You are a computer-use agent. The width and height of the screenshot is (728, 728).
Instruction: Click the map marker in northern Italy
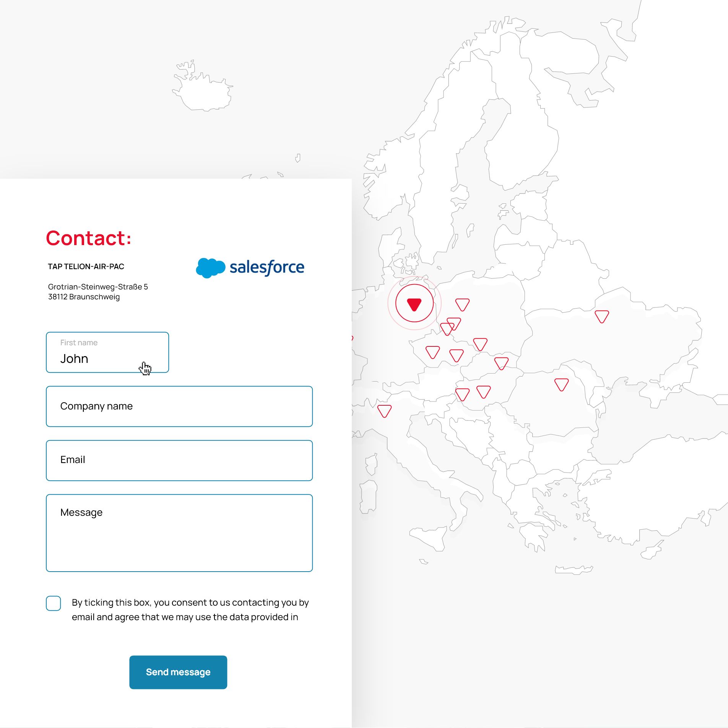click(x=384, y=411)
